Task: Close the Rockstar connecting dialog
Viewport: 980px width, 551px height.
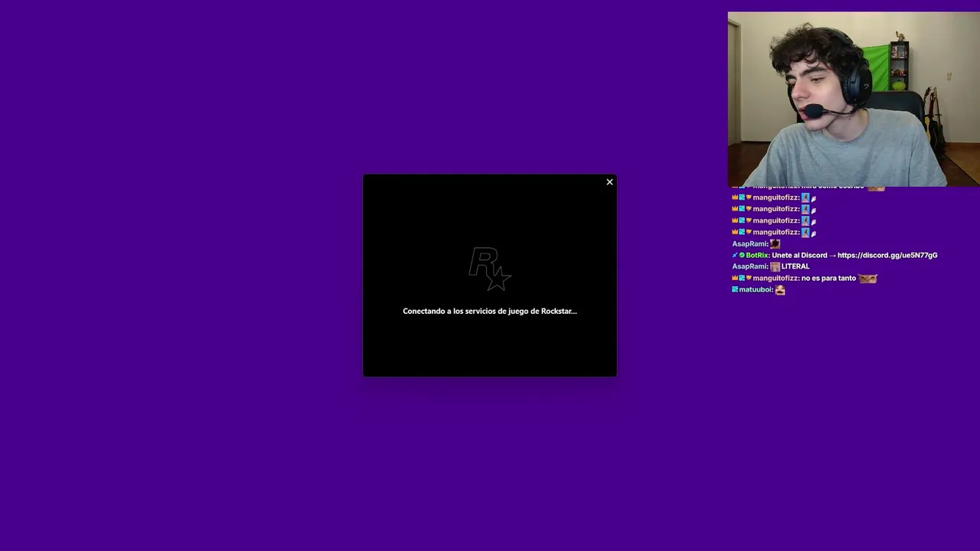Action: click(x=609, y=182)
